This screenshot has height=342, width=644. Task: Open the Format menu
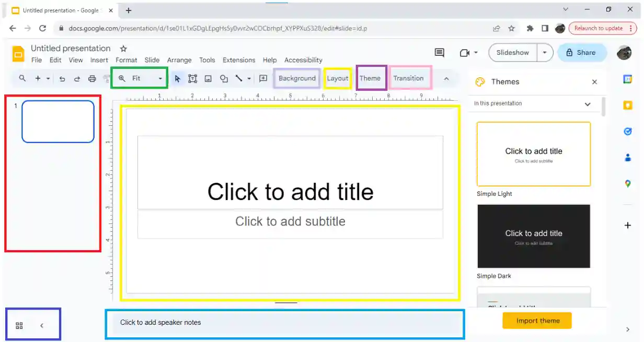(126, 60)
